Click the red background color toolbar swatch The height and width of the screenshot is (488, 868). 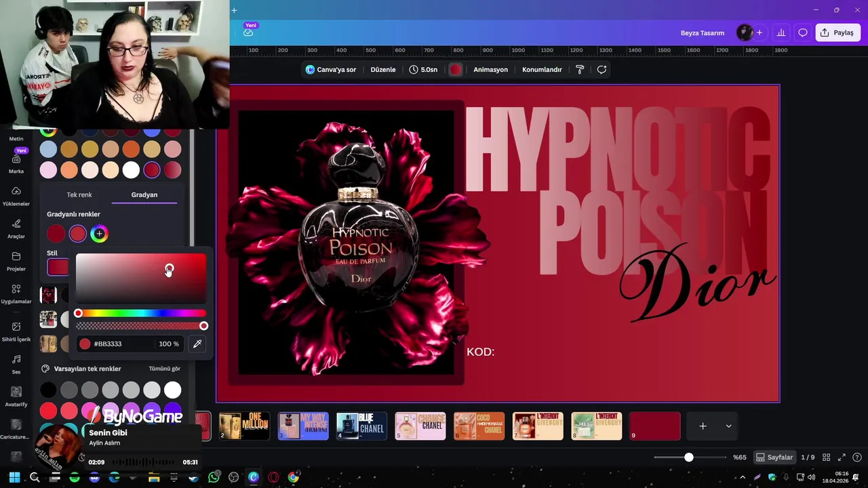(456, 69)
